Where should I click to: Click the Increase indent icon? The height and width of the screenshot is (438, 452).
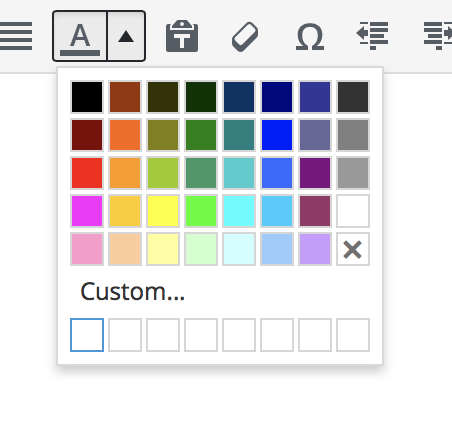[438, 35]
